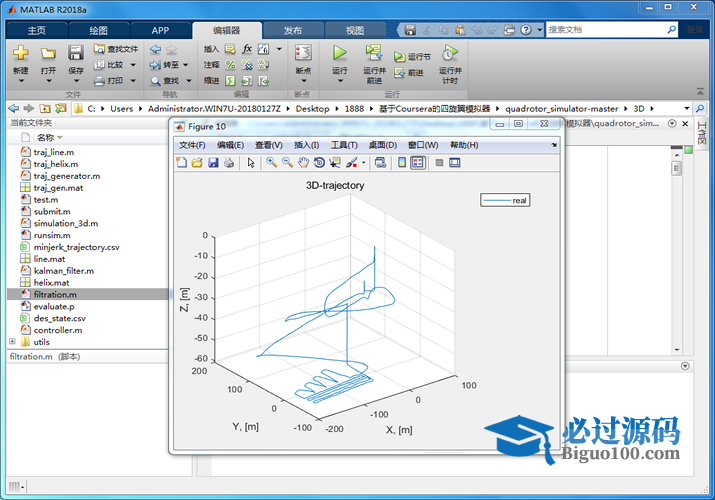Open Figure 10 文件(F) menu

(192, 145)
